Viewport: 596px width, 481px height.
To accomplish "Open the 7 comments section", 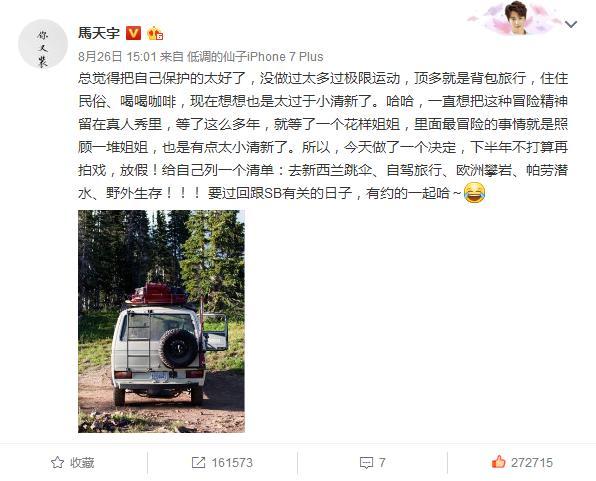I will 382,463.
